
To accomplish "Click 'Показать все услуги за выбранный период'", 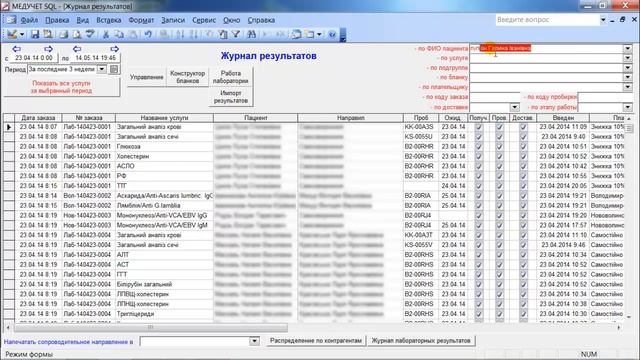I will [x=62, y=87].
